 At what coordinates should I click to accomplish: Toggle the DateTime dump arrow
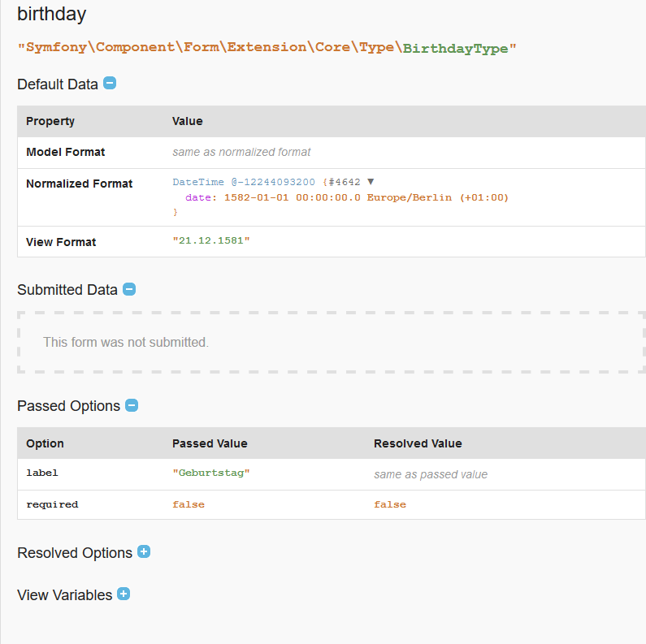(x=371, y=182)
